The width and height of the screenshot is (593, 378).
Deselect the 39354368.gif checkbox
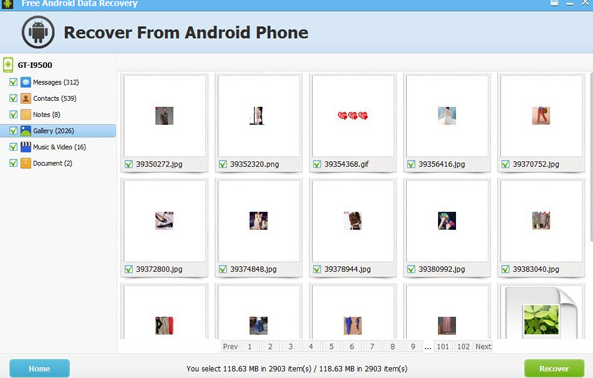pos(317,164)
